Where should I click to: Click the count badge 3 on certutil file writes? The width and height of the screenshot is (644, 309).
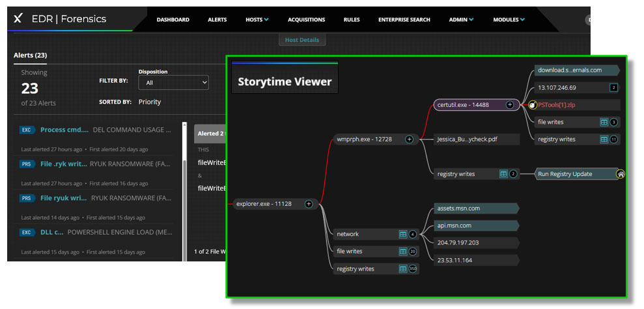click(x=613, y=122)
